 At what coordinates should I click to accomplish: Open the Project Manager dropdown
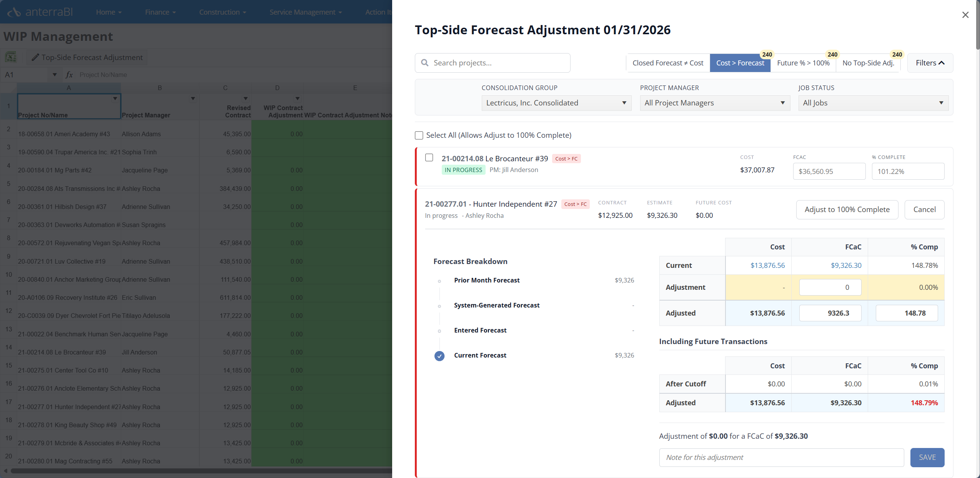(x=714, y=103)
